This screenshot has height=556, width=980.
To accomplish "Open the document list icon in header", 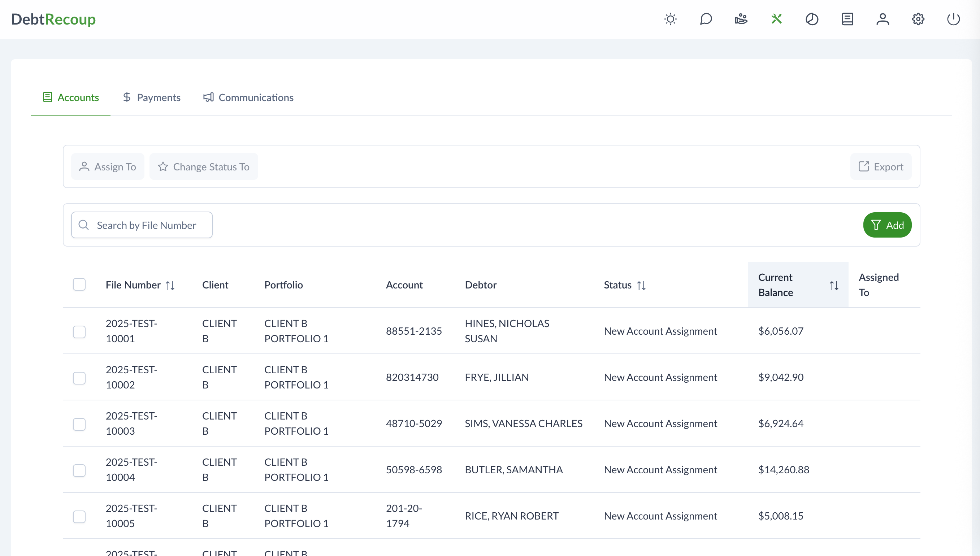I will [x=847, y=19].
